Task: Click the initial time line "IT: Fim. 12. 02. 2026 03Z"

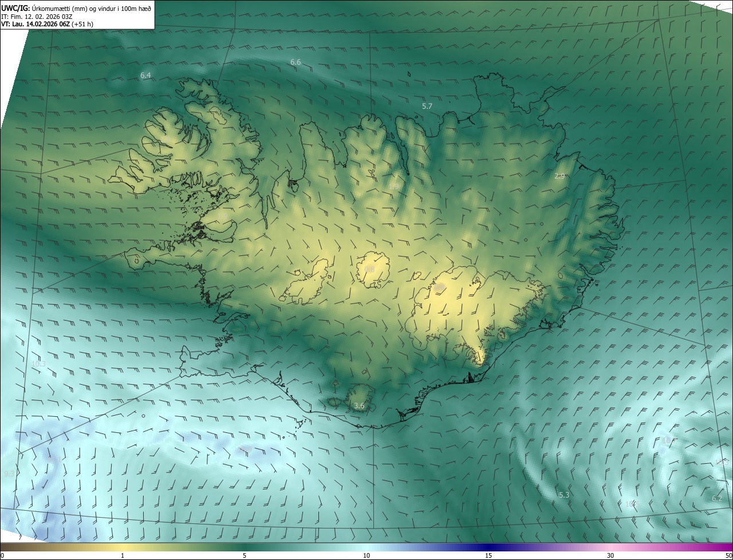Action: pos(37,16)
